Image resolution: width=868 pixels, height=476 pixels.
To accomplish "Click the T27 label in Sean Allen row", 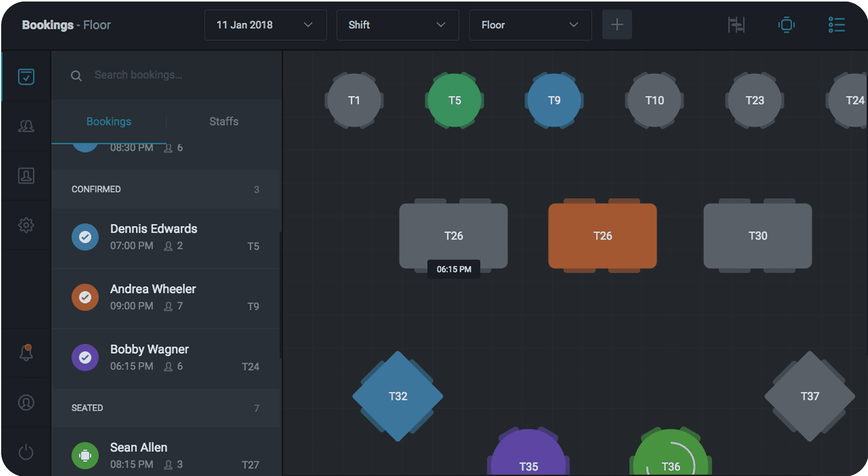I will 251,465.
